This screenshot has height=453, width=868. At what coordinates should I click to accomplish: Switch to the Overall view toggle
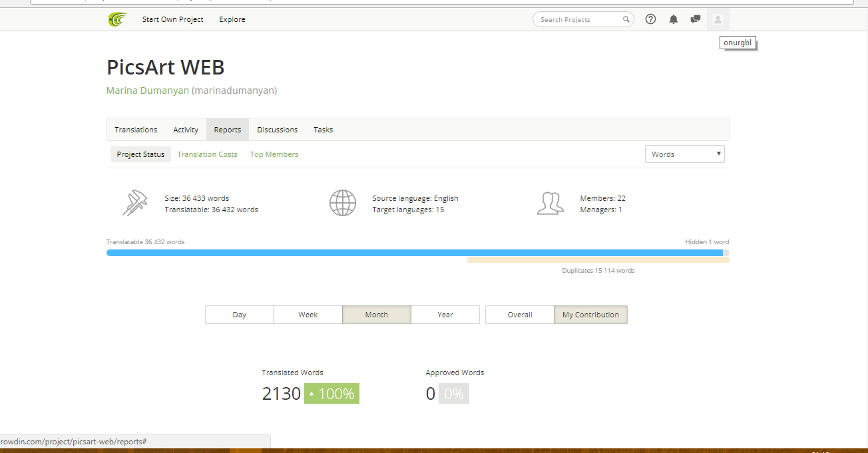click(520, 315)
